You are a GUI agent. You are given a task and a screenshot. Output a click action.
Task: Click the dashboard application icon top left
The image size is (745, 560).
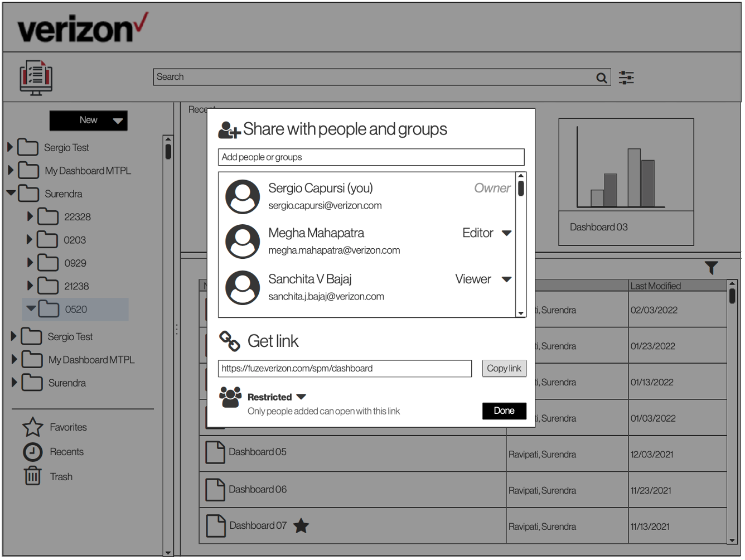35,78
